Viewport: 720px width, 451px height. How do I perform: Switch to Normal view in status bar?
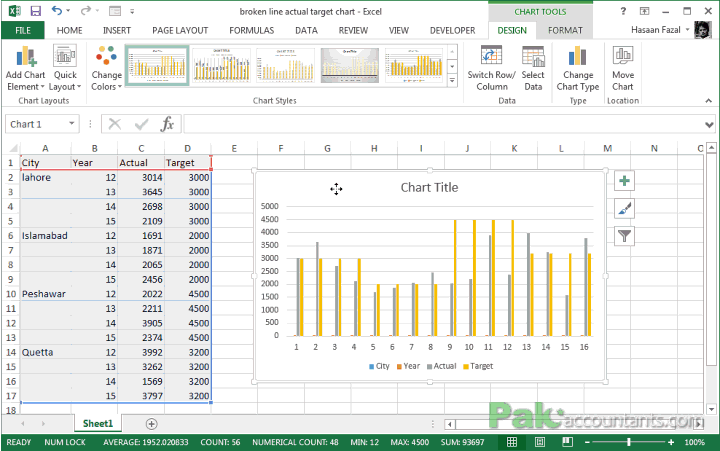tap(512, 442)
